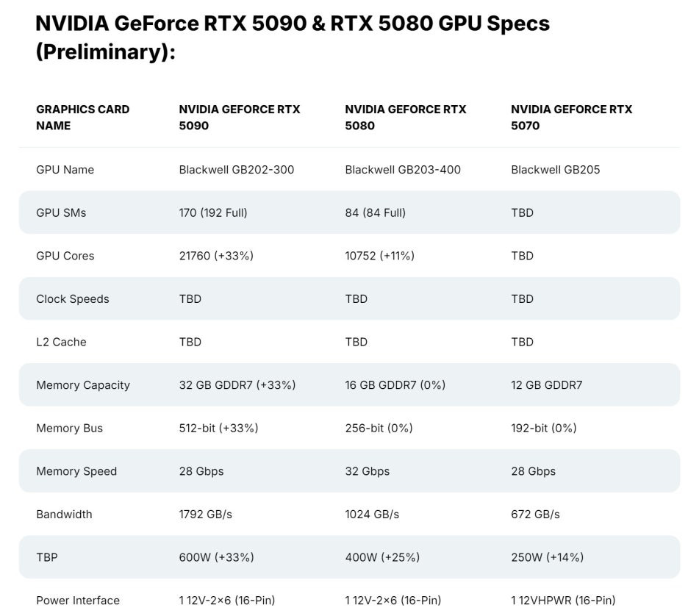Image resolution: width=688 pixels, height=616 pixels.
Task: Click the 256-bit (0%) memory bus cell
Action: [x=379, y=428]
